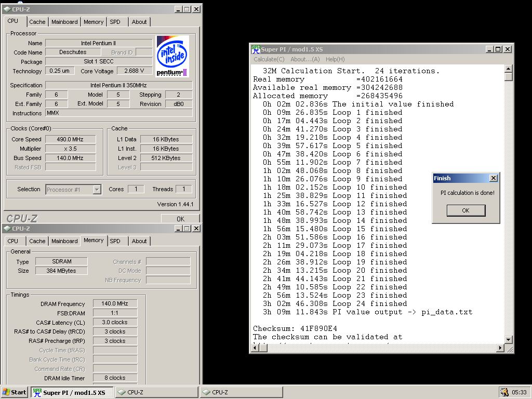Click Version 1.44.1 label in CPU-Z
The height and width of the screenshot is (399, 532).
tap(175, 204)
